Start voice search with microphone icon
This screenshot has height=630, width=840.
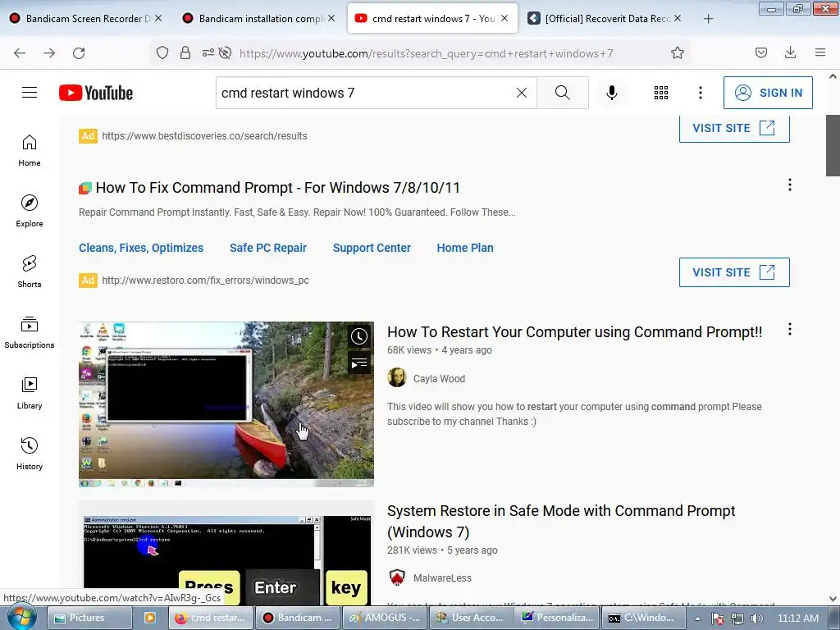611,93
